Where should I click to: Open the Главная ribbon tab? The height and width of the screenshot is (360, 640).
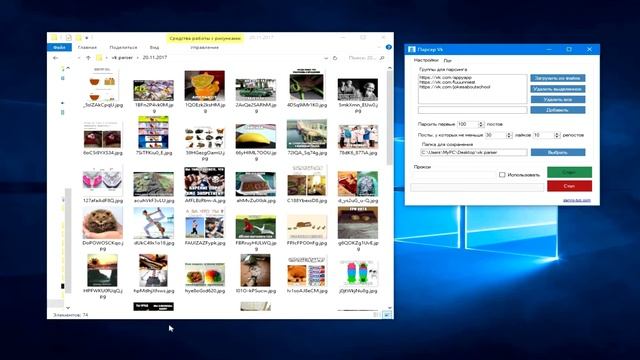(x=87, y=47)
